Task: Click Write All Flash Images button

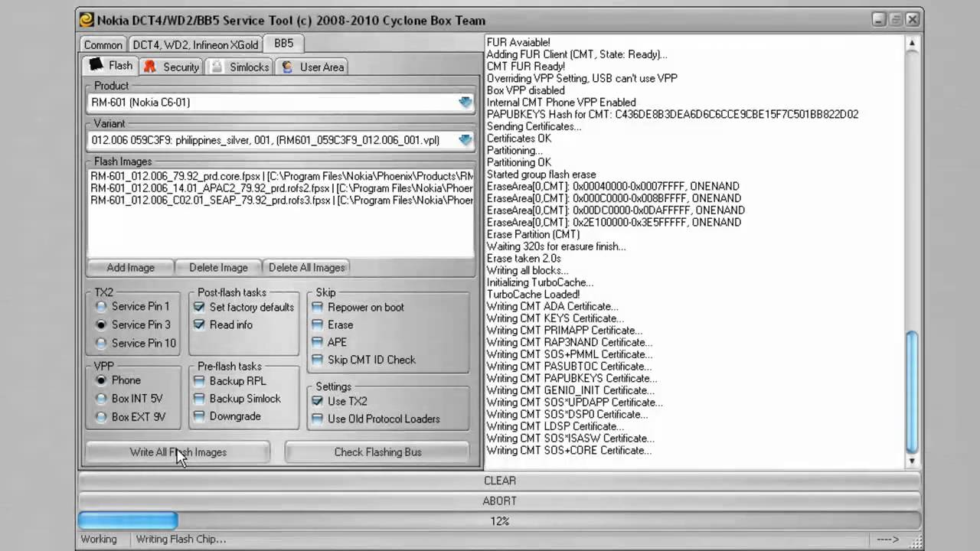Action: tap(178, 452)
